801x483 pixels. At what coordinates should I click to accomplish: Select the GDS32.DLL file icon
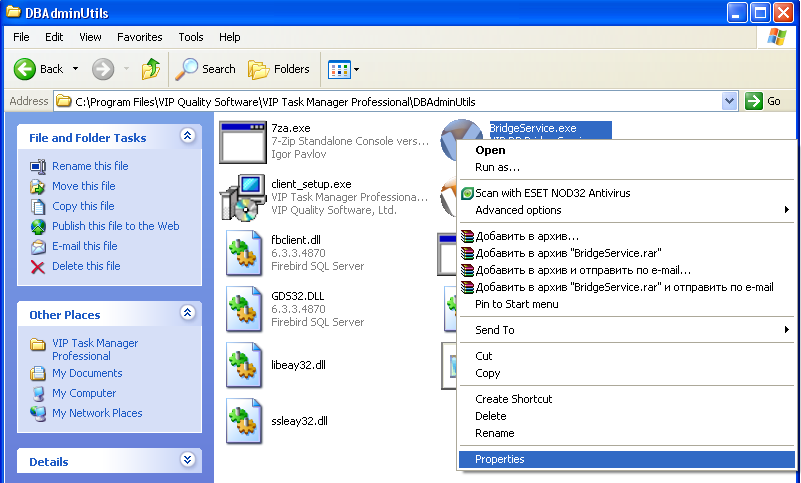(x=243, y=309)
